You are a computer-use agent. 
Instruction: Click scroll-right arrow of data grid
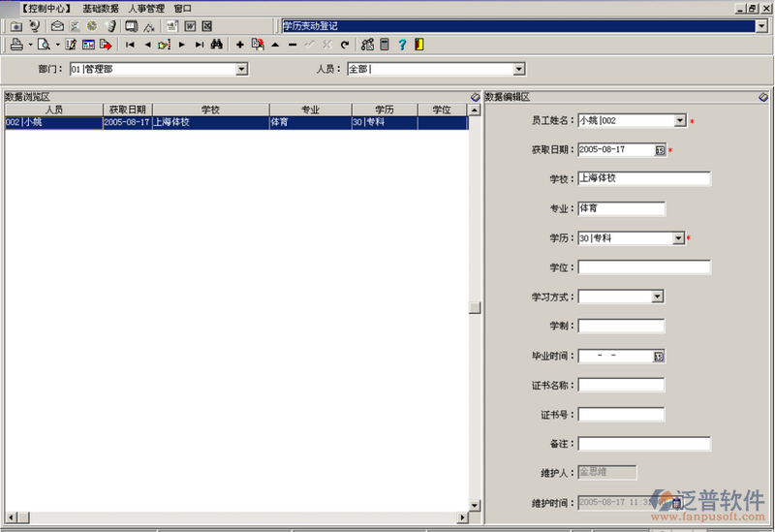point(463,517)
